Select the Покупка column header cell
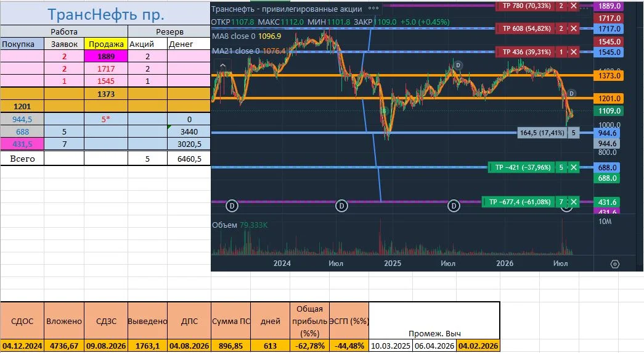Viewport: 644px width, 353px height. pyautogui.click(x=22, y=44)
